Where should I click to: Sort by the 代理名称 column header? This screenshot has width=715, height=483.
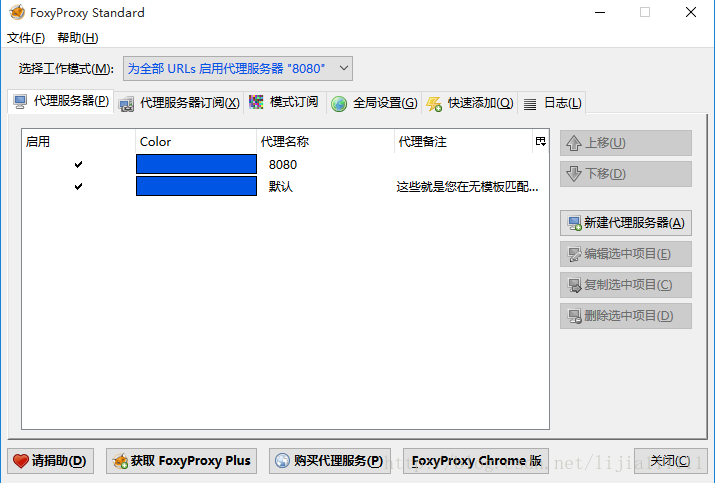[x=326, y=141]
